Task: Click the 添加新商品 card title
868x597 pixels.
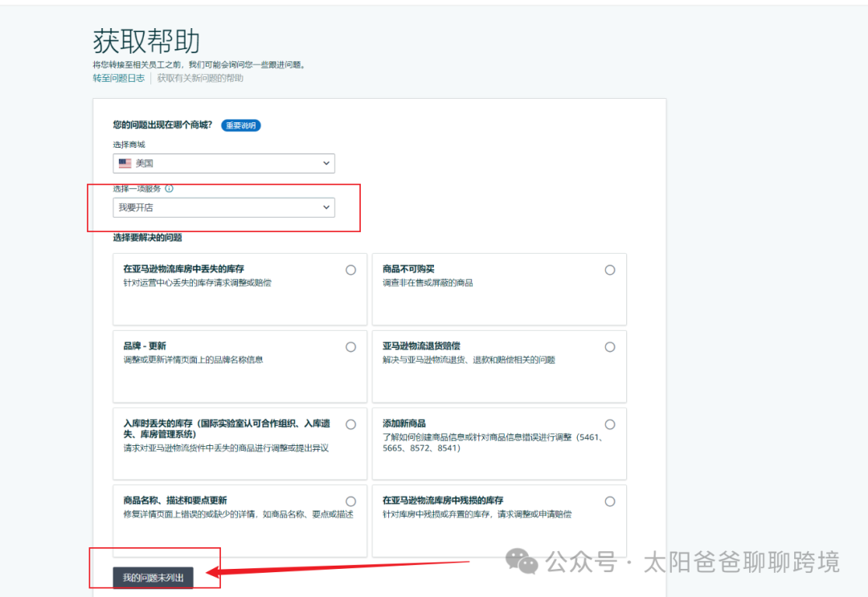Action: pyautogui.click(x=404, y=423)
